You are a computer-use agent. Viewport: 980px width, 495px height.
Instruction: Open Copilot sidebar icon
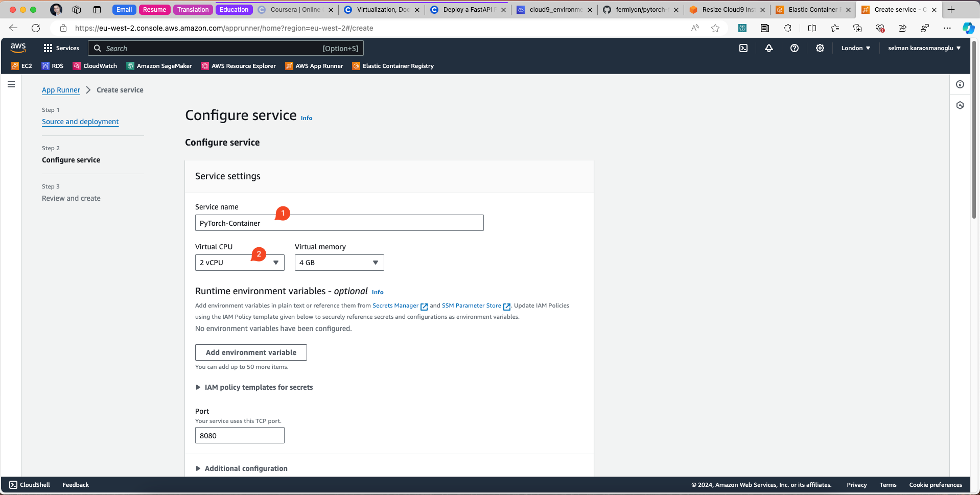[968, 28]
